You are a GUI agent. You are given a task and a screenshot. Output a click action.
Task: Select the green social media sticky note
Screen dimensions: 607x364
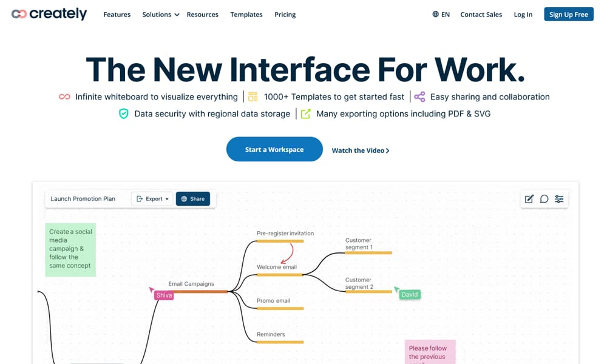[x=70, y=249]
